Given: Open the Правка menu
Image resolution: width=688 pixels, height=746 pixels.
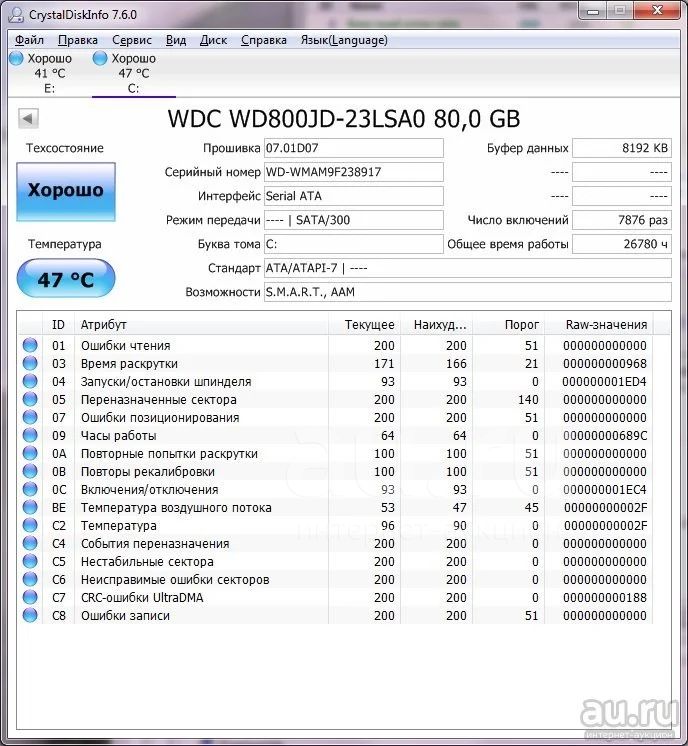Looking at the screenshot, I should pyautogui.click(x=78, y=40).
